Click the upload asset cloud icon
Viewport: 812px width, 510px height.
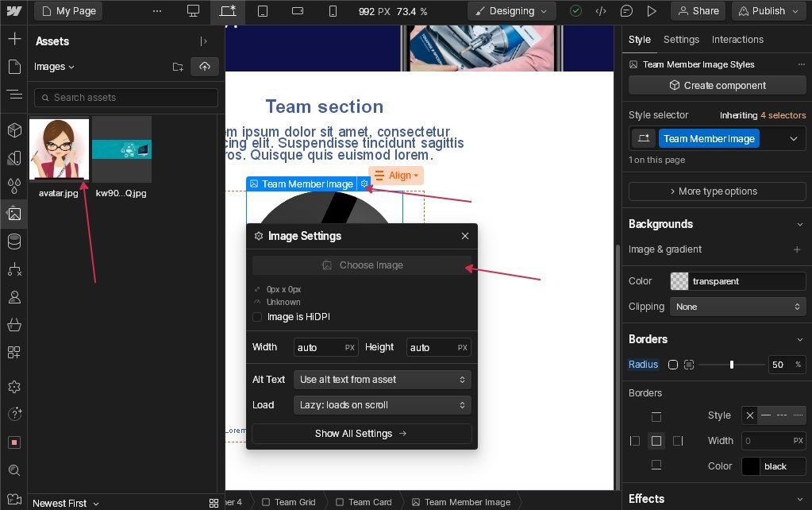tap(204, 67)
